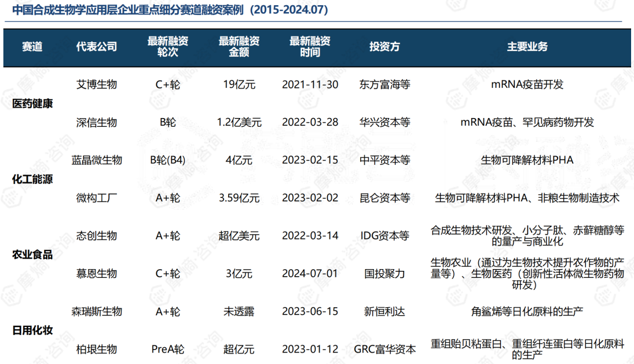Click the 农业食品 category cell
Image resolution: width=634 pixels, height=364 pixels.
[x=32, y=255]
